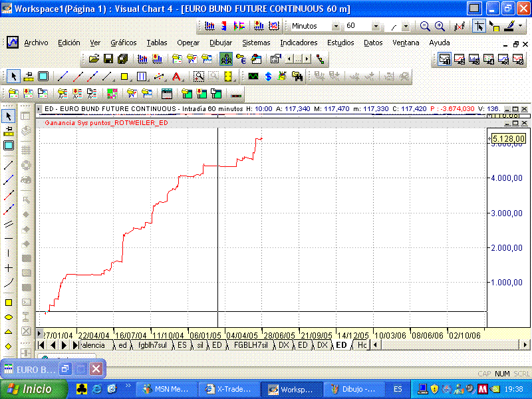Click the zoom out magnifier icon
532x399 pixels.
click(x=425, y=26)
